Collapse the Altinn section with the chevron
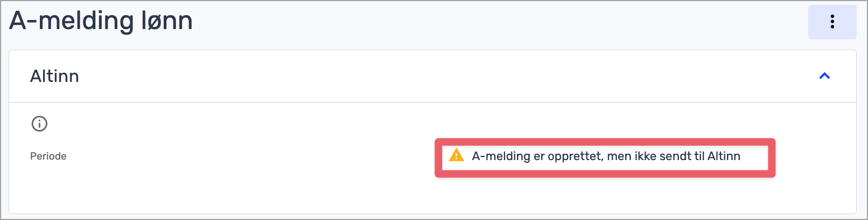 pyautogui.click(x=824, y=76)
